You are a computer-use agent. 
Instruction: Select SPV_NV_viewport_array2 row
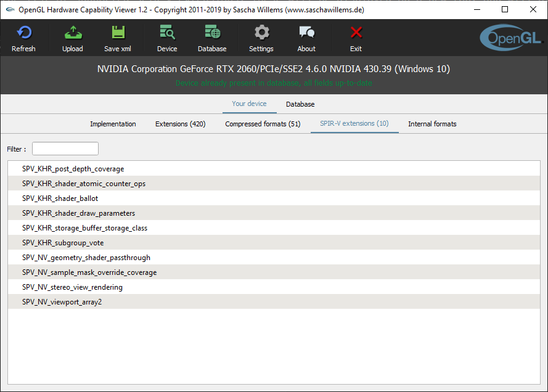274,302
